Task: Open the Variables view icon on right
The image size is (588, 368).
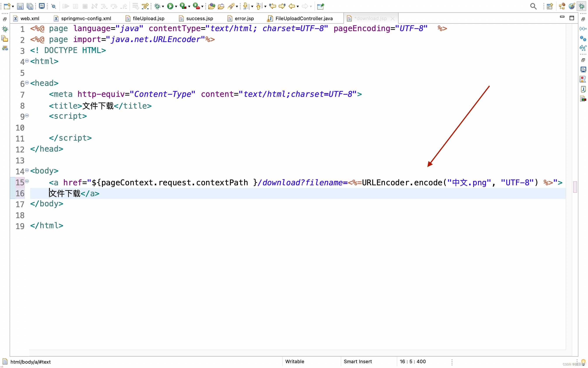Action: (583, 29)
